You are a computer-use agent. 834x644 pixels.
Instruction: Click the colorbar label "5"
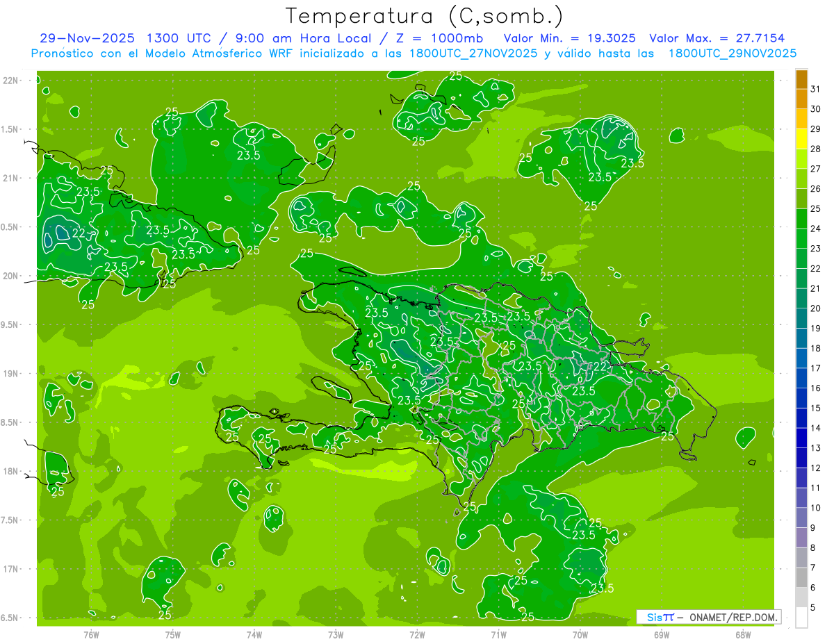point(813,608)
